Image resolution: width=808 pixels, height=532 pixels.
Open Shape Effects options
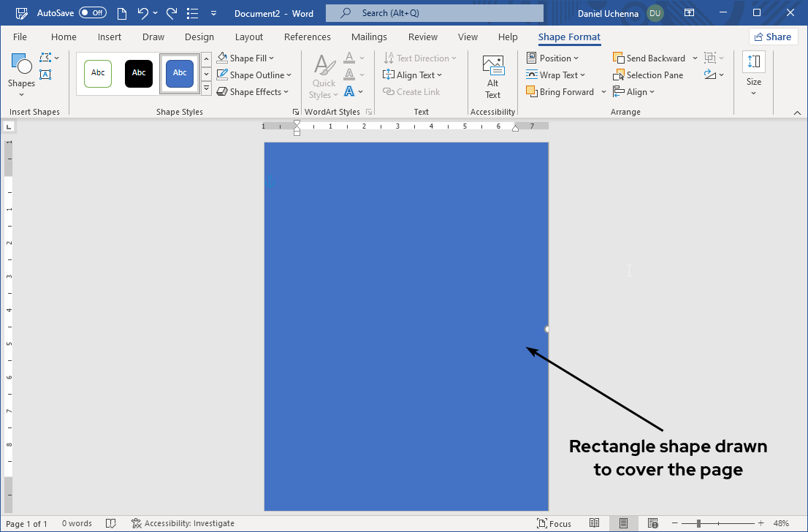pyautogui.click(x=253, y=91)
